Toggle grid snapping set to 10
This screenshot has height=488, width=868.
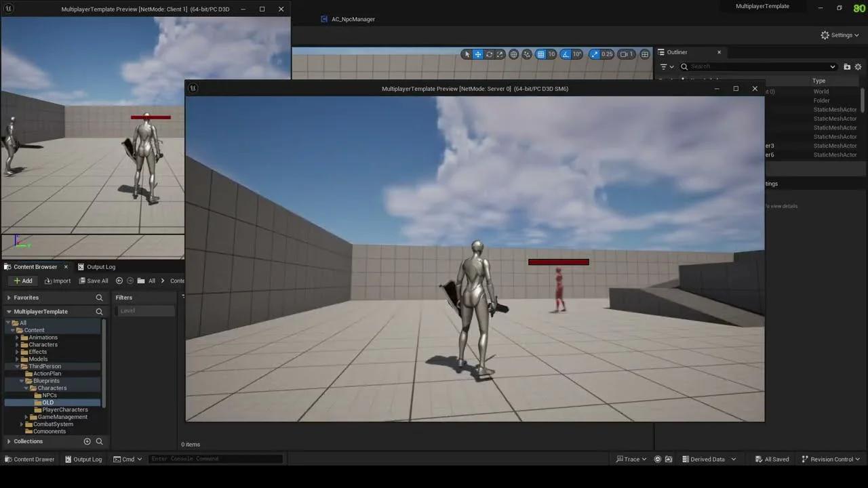[541, 54]
